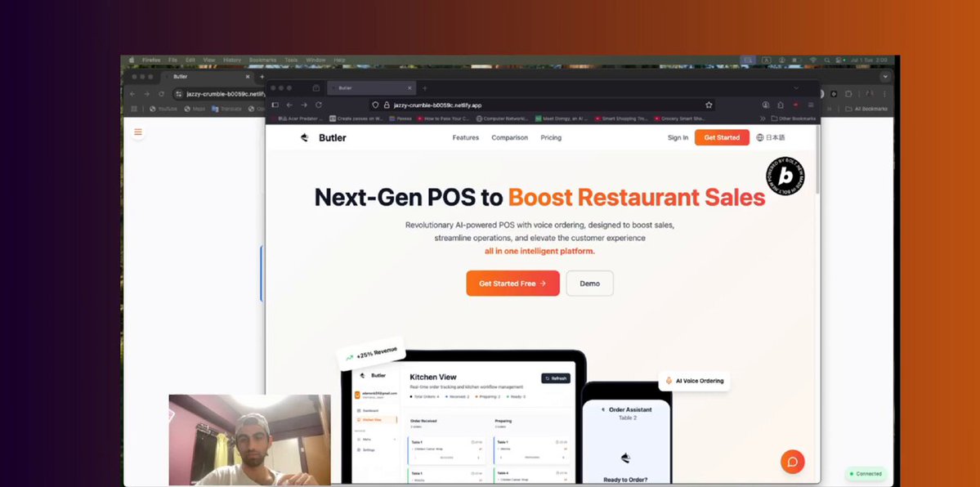980x487 pixels.
Task: Open the History menu
Action: pyautogui.click(x=232, y=60)
